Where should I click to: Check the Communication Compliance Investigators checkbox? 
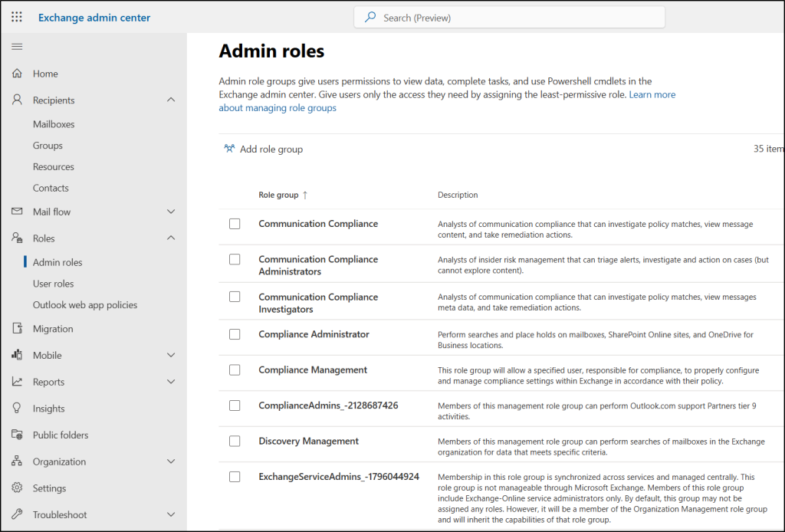[x=235, y=297]
